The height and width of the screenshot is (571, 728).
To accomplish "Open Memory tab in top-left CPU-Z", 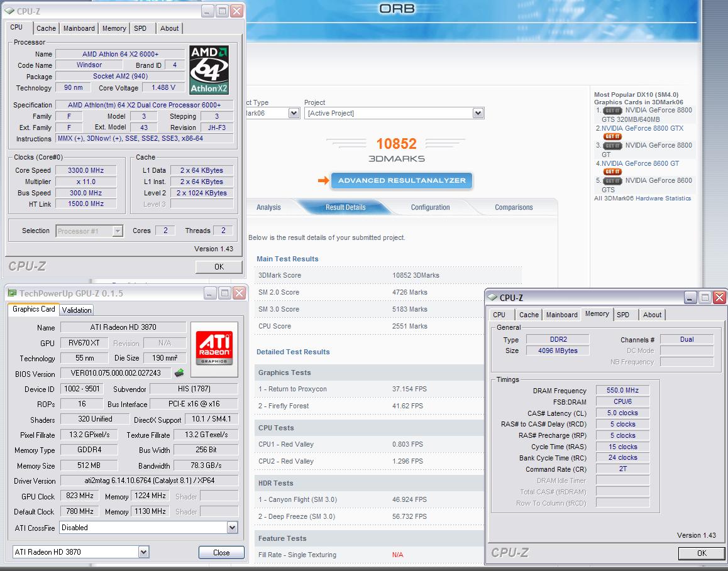I will point(114,28).
